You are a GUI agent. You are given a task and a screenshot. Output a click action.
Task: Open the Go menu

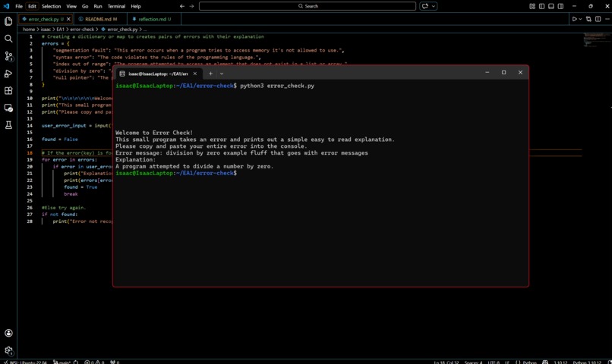tap(85, 6)
